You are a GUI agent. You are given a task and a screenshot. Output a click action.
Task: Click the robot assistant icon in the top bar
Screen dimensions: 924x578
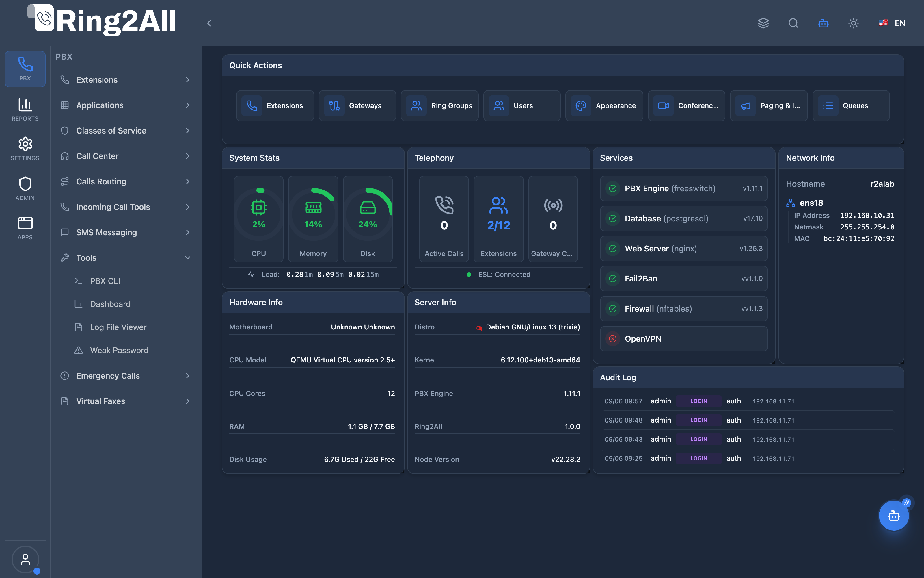pyautogui.click(x=824, y=23)
